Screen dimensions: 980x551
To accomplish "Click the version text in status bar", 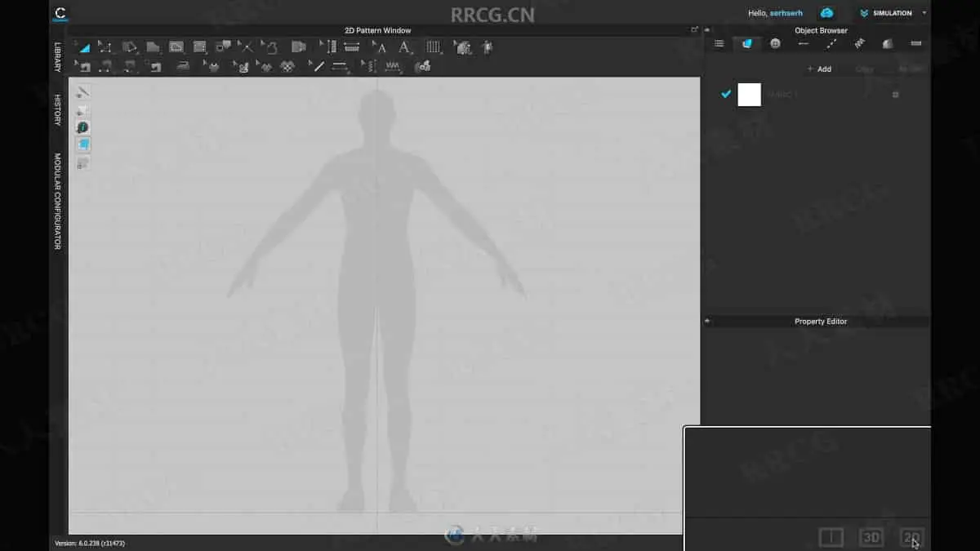I will coord(90,543).
